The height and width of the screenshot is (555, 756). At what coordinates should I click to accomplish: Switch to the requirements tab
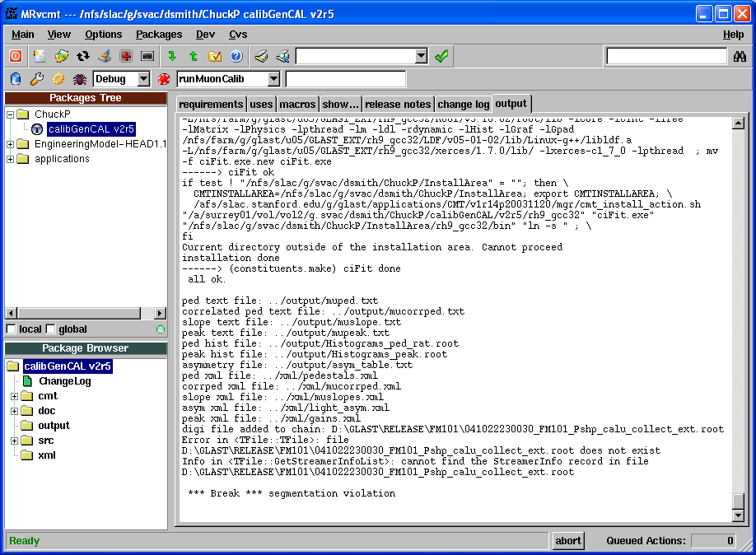click(x=211, y=104)
